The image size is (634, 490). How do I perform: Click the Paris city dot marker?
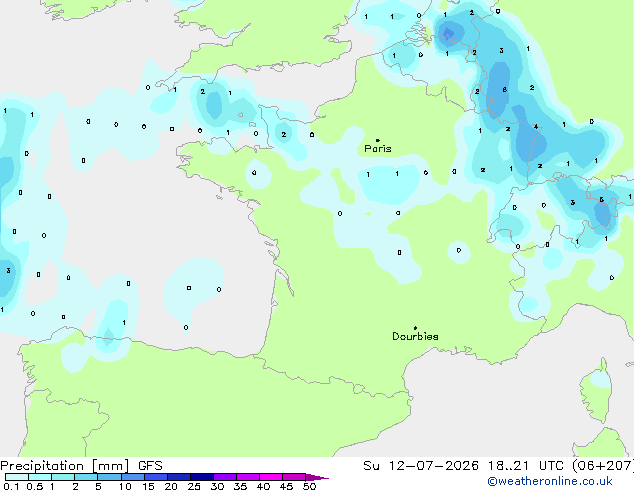(378, 140)
